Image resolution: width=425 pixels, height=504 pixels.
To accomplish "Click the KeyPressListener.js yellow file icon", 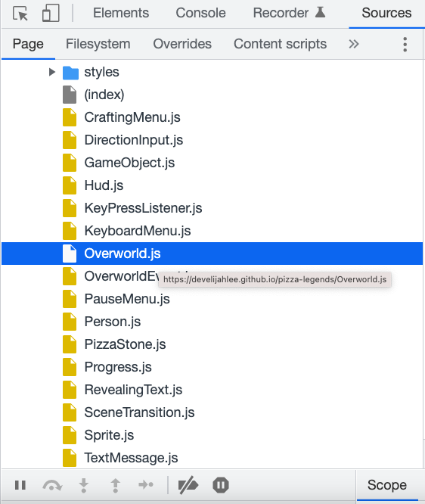I will (70, 208).
